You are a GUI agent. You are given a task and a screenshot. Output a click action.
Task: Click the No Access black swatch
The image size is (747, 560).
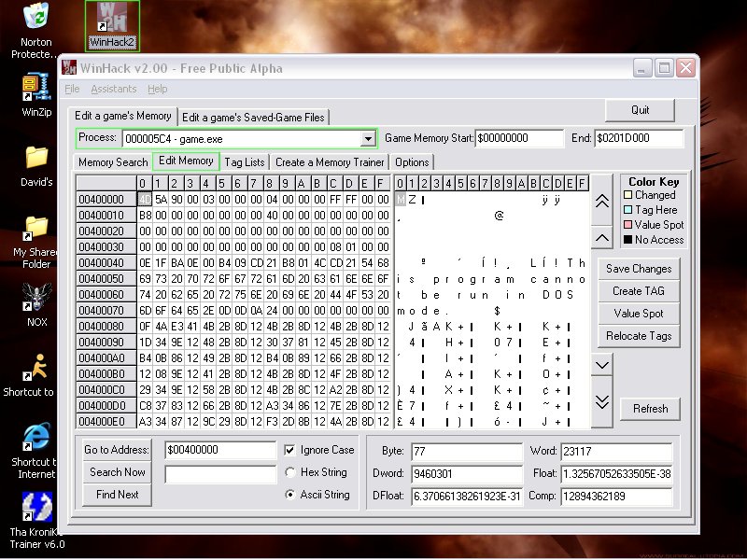[627, 240]
